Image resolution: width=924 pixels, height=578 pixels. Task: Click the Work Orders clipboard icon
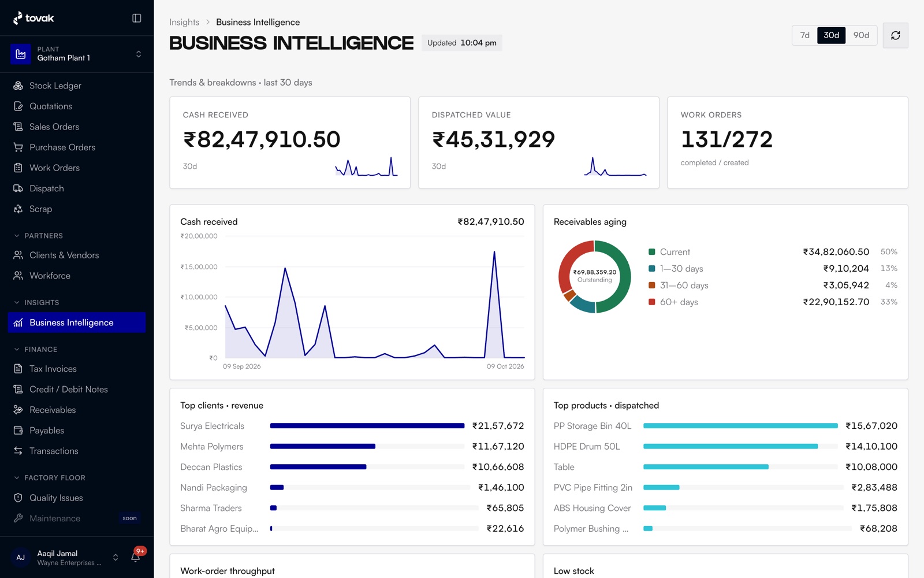click(x=18, y=168)
